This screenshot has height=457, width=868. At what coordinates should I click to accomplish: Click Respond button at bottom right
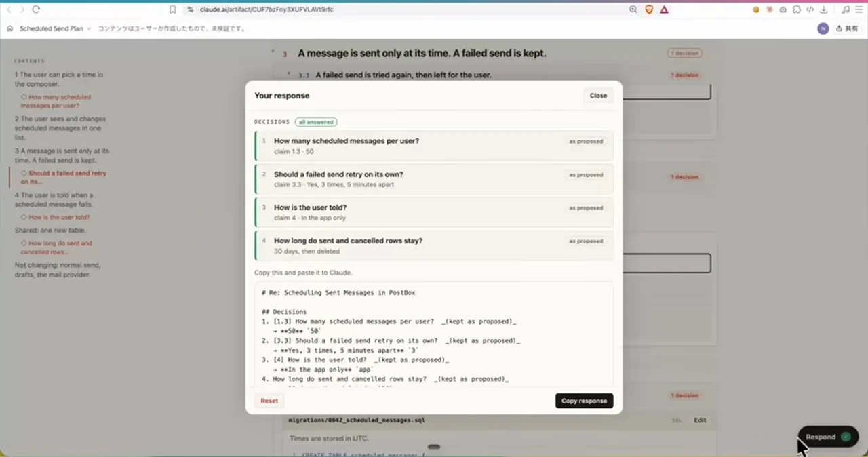[x=828, y=437]
